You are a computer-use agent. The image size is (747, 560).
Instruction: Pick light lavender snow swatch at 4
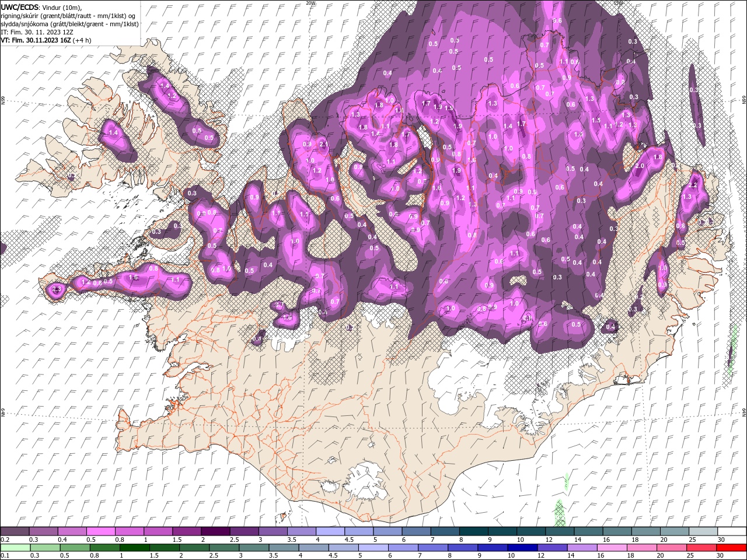coord(330,531)
